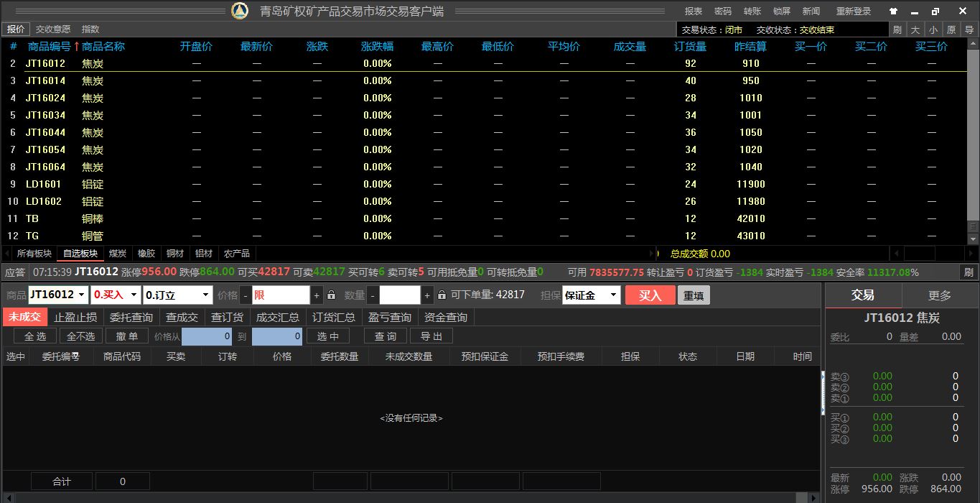Click the 刷 refresh icon beside 安全率

point(969,272)
